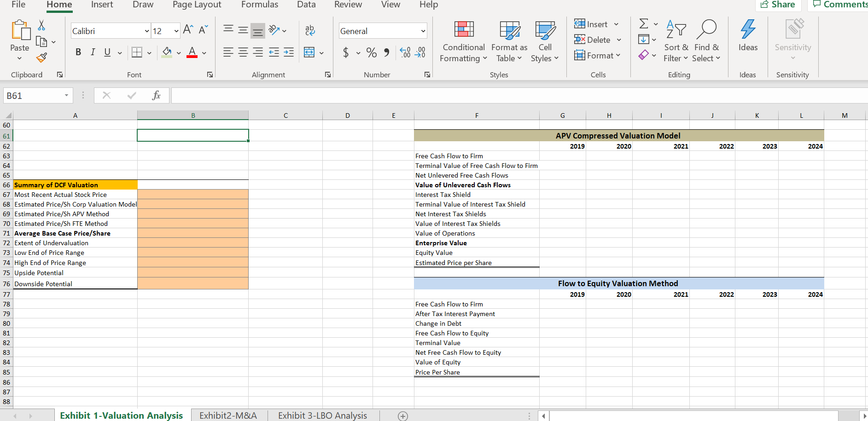This screenshot has width=868, height=421.
Task: Open Conditional Formatting menu
Action: [463, 41]
